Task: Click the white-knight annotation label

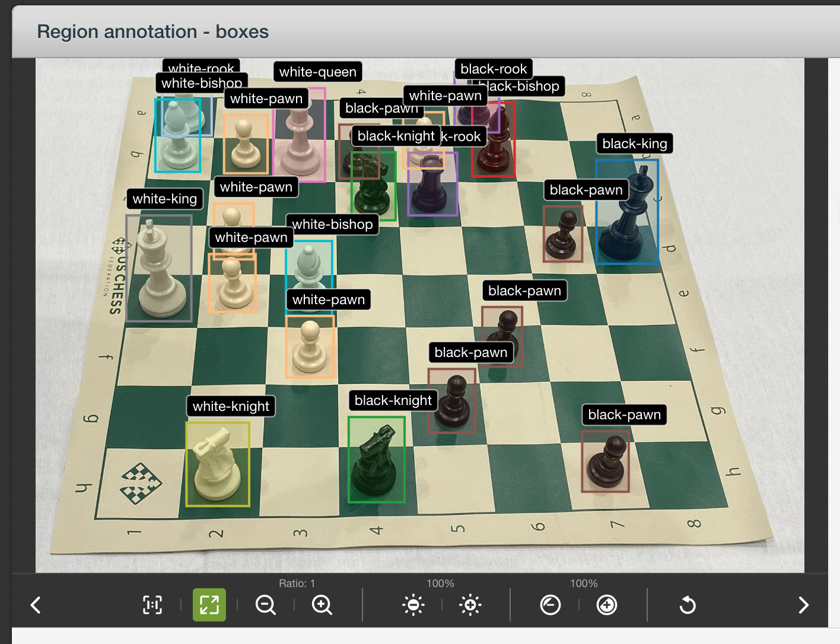Action: click(231, 406)
